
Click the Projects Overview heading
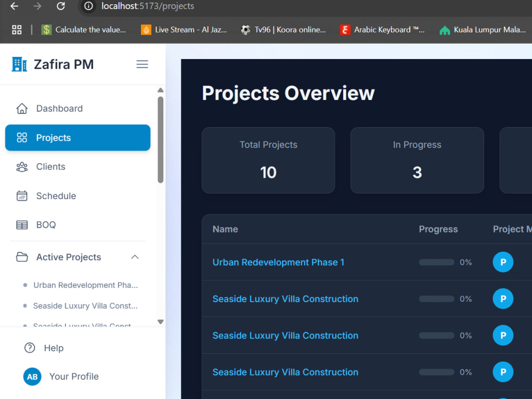tap(288, 93)
